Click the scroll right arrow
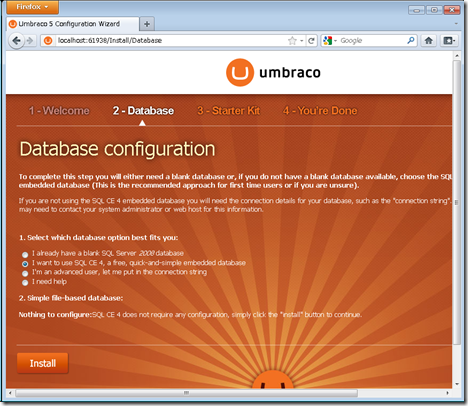 [x=447, y=393]
